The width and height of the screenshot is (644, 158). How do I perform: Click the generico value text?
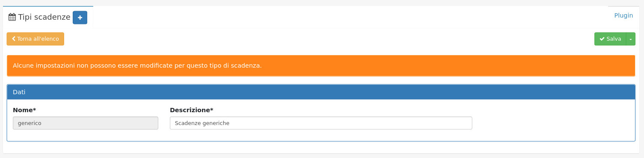click(x=30, y=123)
